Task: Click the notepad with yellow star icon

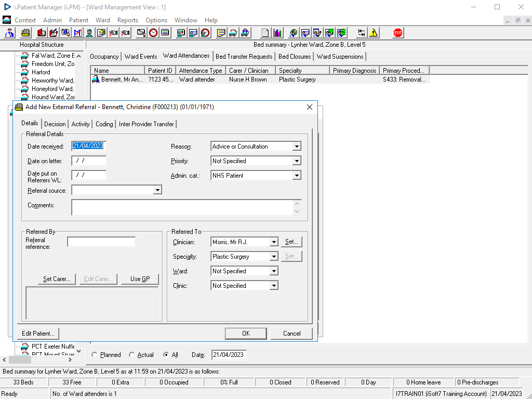Action: pyautogui.click(x=101, y=33)
